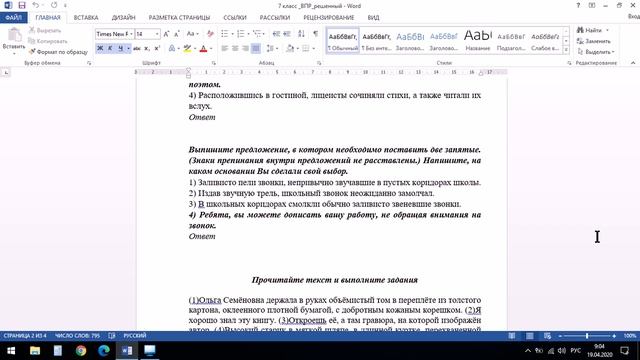This screenshot has width=640, height=360.
Task: Open the underline style dropdown arrow
Action: click(129, 49)
